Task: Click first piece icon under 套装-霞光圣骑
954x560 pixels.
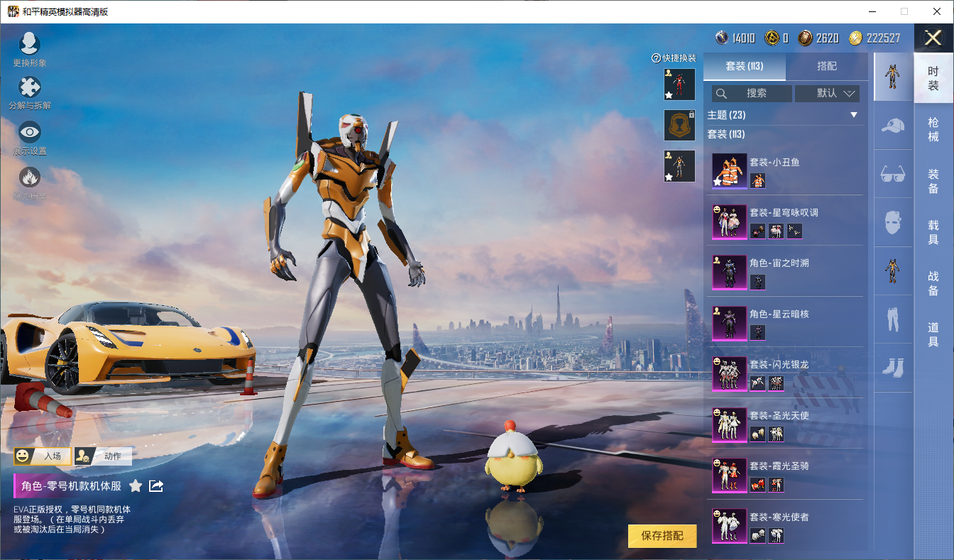Action: click(x=758, y=485)
